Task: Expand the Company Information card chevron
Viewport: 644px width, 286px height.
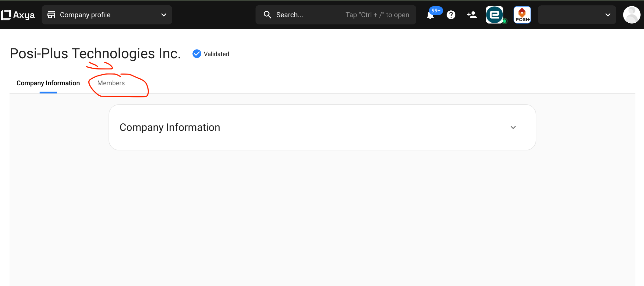Action: 513,127
